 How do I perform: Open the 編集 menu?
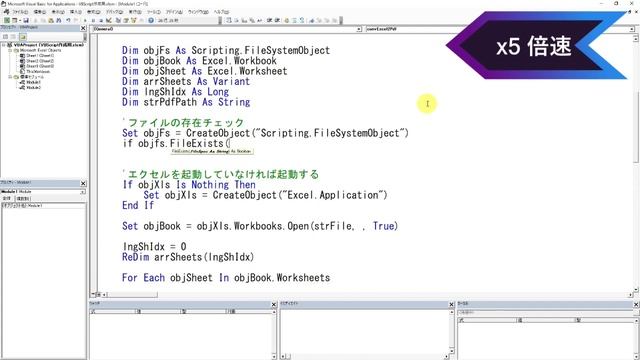pyautogui.click(x=40, y=12)
